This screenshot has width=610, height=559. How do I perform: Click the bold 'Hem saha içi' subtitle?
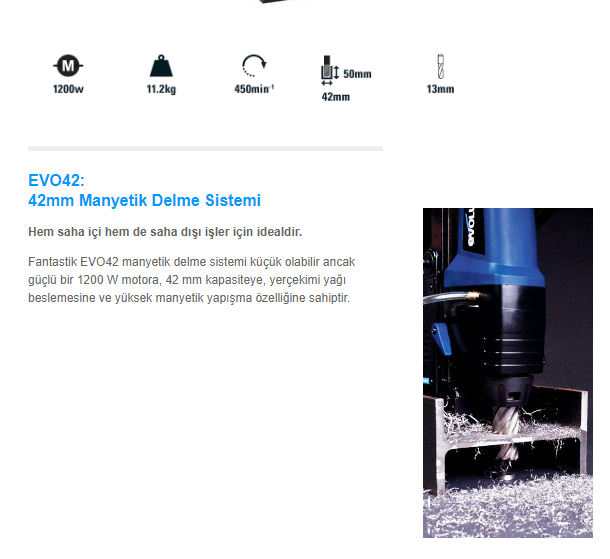pos(165,232)
